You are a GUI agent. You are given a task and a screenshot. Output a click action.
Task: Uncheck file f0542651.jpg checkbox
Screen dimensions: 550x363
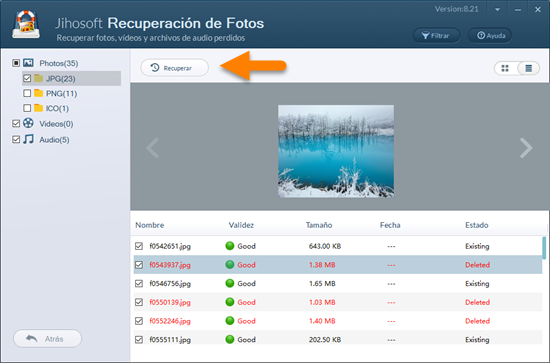click(139, 246)
